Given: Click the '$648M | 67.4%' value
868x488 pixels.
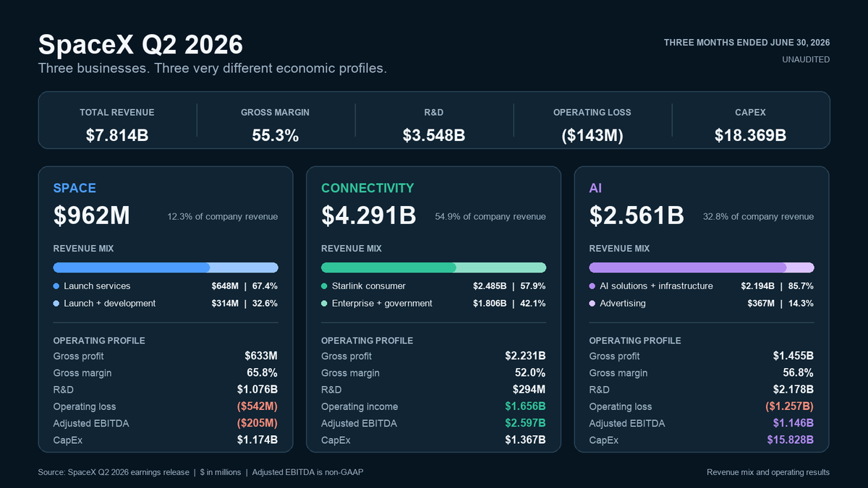Looking at the screenshot, I should (244, 286).
